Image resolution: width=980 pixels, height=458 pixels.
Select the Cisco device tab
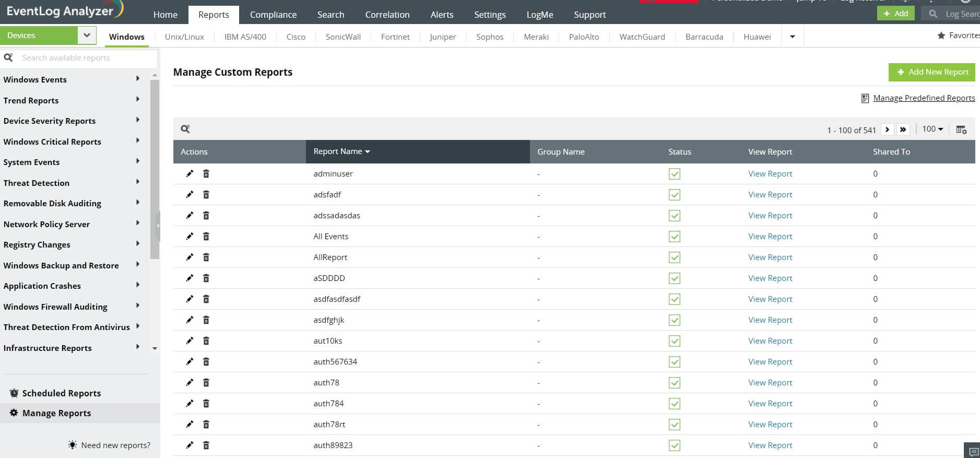tap(296, 37)
